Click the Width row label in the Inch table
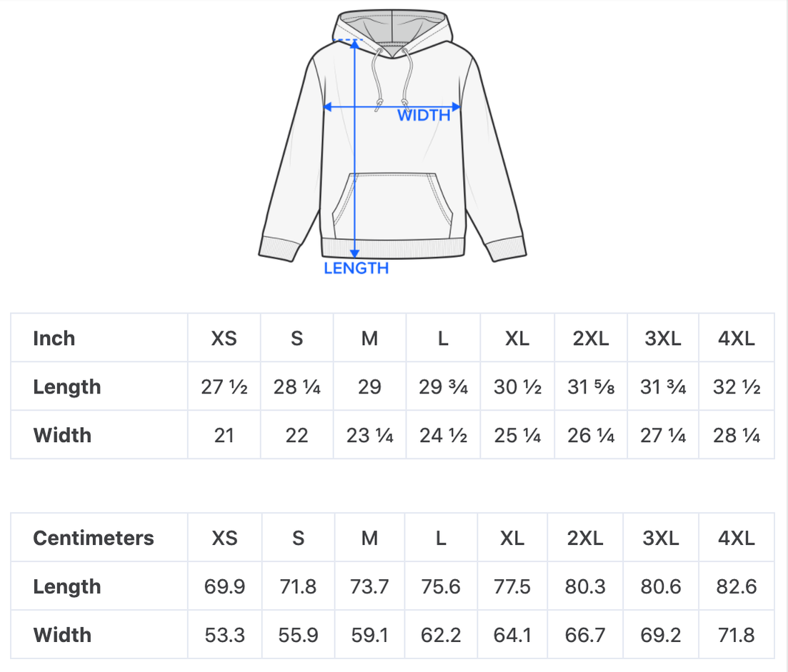This screenshot has width=788, height=672. pyautogui.click(x=62, y=435)
